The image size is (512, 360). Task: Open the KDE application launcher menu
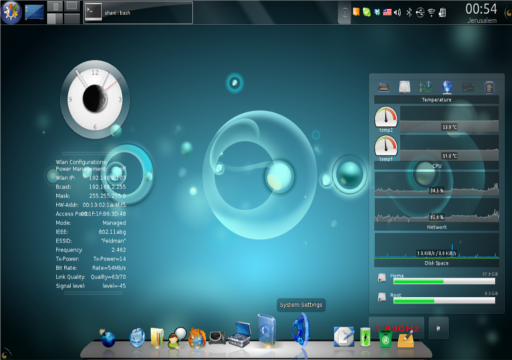11,12
